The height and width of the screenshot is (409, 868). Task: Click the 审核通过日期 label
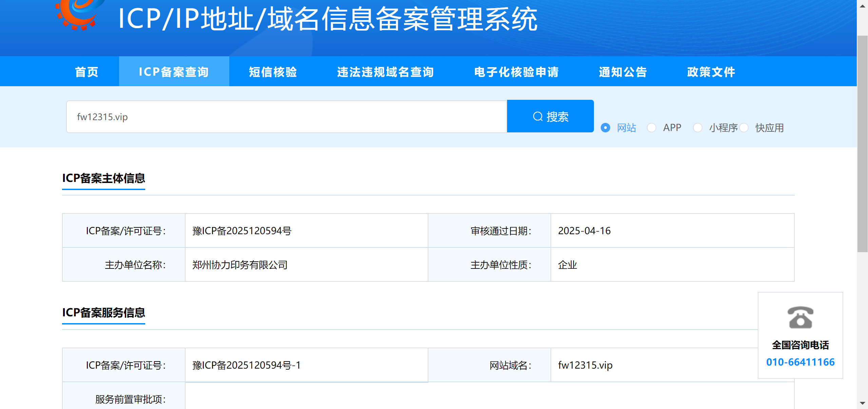501,231
